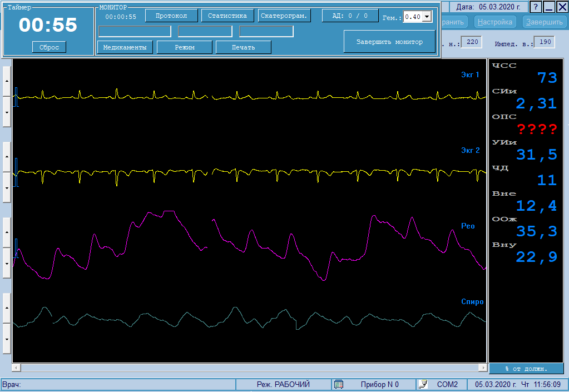Click the Экг 1 channel label
569x392 pixels.
[470, 75]
